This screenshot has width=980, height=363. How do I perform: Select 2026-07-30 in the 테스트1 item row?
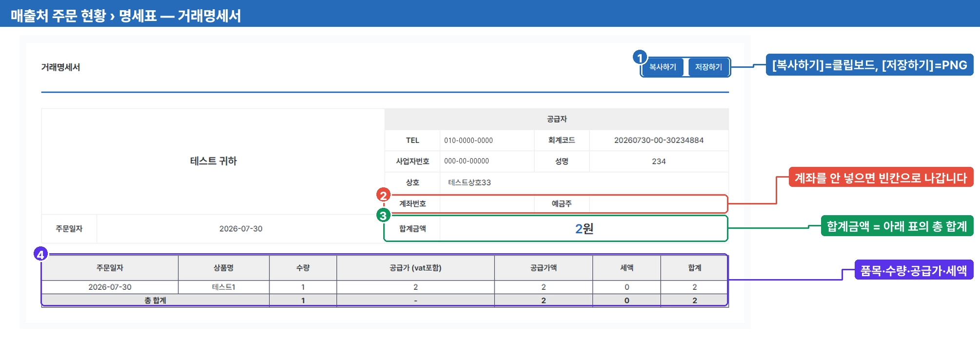(x=110, y=287)
